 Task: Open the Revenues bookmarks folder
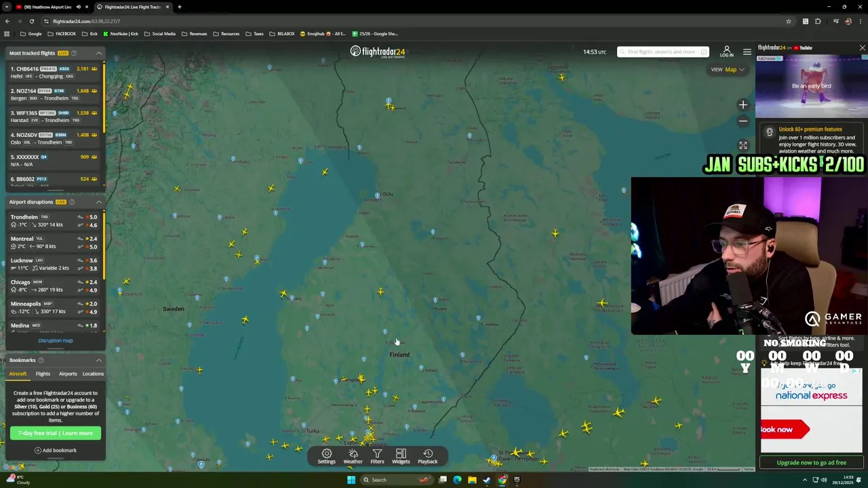point(194,34)
